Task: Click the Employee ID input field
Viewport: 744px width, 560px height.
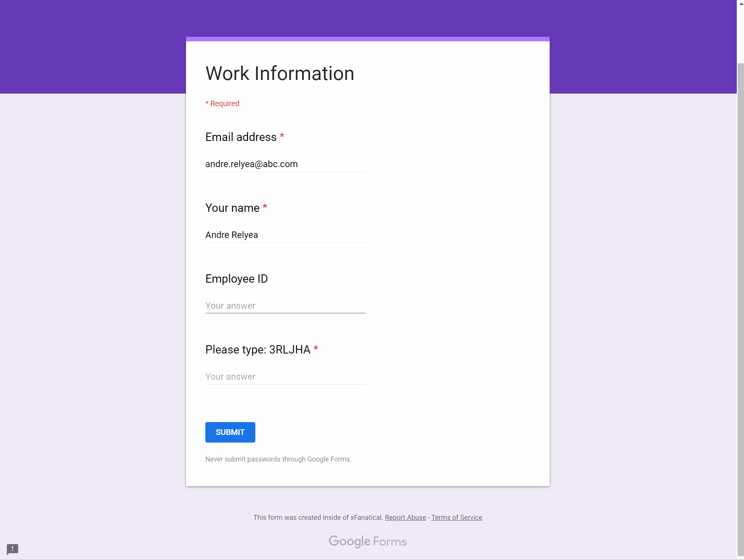Action: point(285,305)
